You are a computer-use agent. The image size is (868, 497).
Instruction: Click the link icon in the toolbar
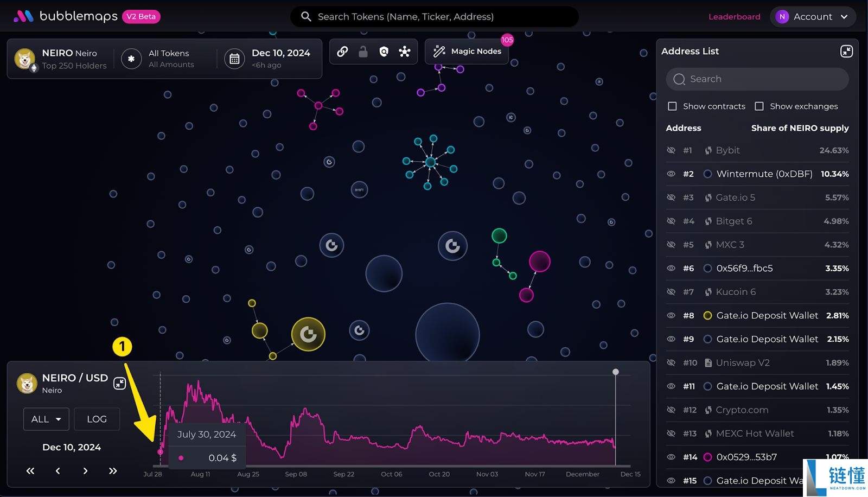click(342, 52)
